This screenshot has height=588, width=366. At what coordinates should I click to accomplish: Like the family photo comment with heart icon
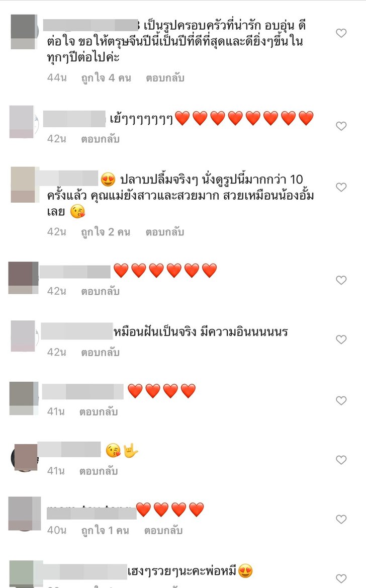(341, 33)
